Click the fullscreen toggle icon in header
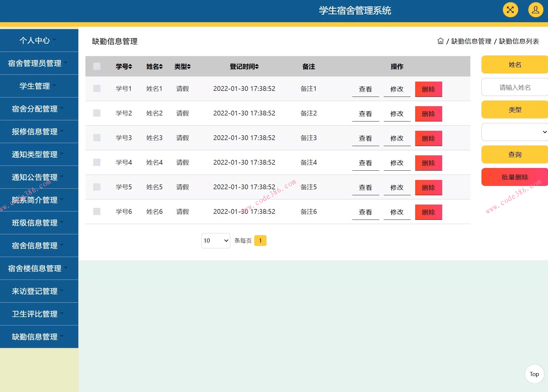The image size is (548, 392). pyautogui.click(x=510, y=10)
